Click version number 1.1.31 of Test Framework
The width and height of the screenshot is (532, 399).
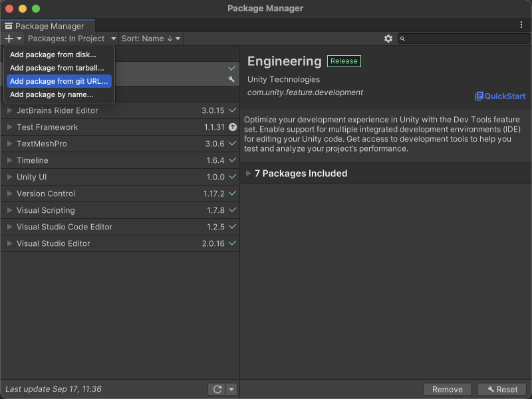pos(214,127)
